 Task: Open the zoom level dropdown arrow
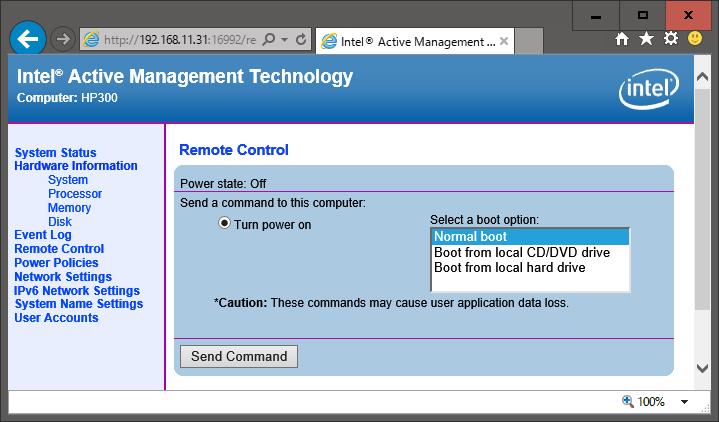click(x=684, y=402)
